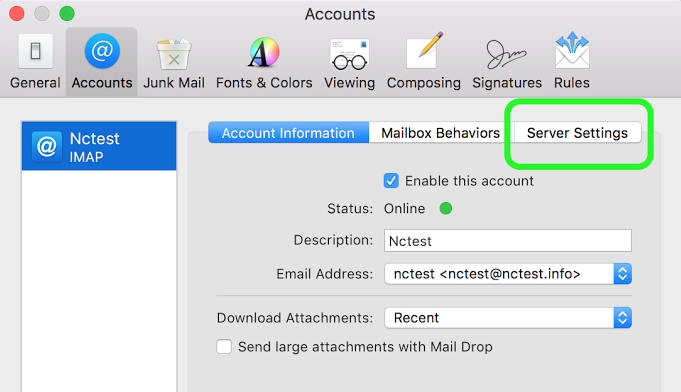Click the green Online status indicator
This screenshot has width=681, height=392.
click(x=446, y=208)
